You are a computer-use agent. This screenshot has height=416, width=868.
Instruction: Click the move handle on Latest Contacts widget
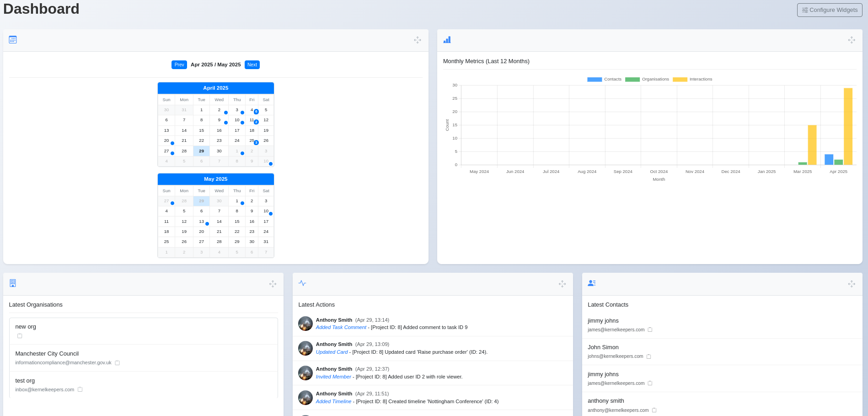[852, 284]
